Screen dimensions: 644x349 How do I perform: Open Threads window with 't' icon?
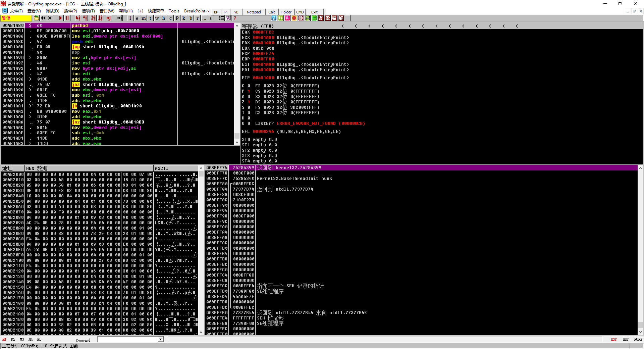click(150, 18)
